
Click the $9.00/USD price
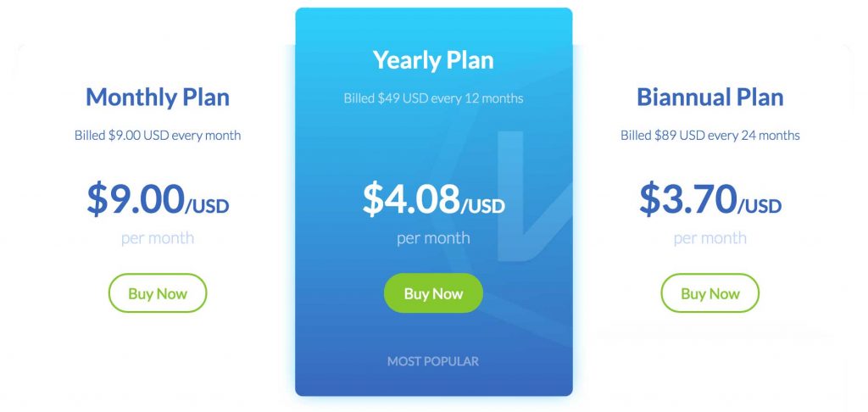click(x=158, y=199)
